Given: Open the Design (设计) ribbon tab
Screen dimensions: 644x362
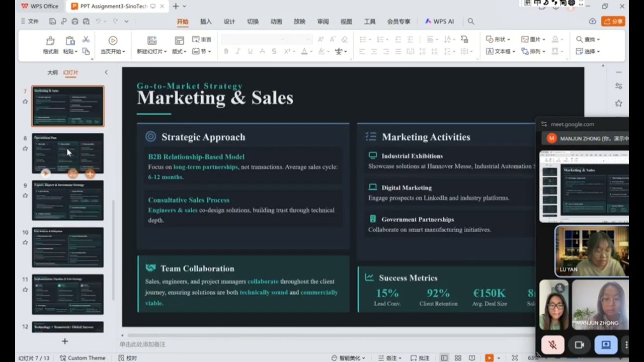Looking at the screenshot, I should [x=229, y=22].
